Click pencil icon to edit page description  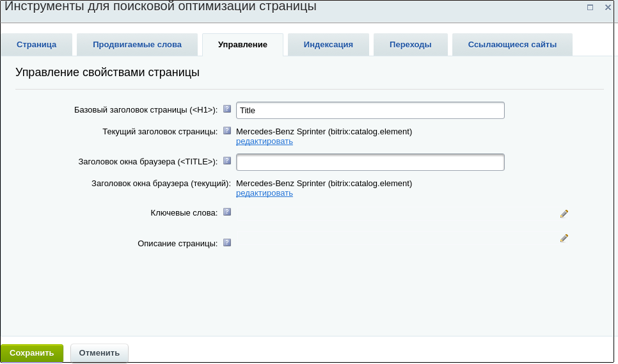tap(564, 238)
